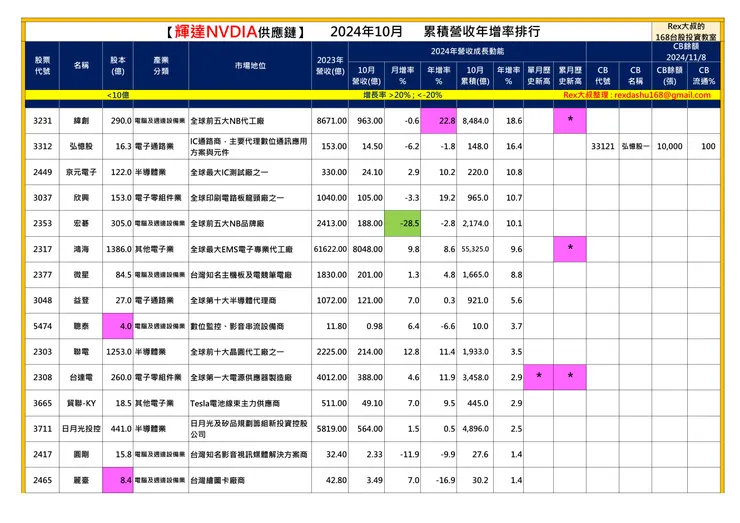Select CB名稱 cell 弘憶股一
Screen dimensions: 740x523
tap(635, 146)
